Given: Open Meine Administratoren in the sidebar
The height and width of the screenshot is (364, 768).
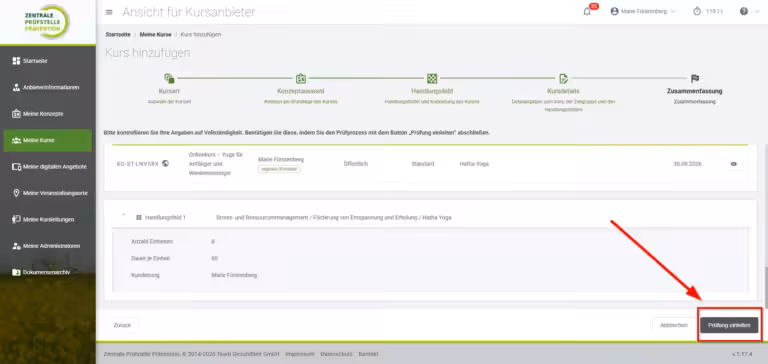Looking at the screenshot, I should [x=48, y=246].
